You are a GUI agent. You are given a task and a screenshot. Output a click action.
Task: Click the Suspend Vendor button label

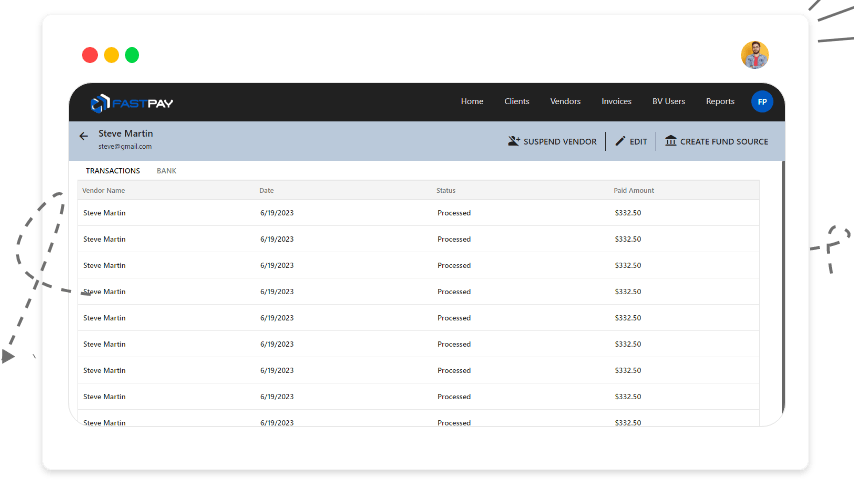(x=560, y=142)
